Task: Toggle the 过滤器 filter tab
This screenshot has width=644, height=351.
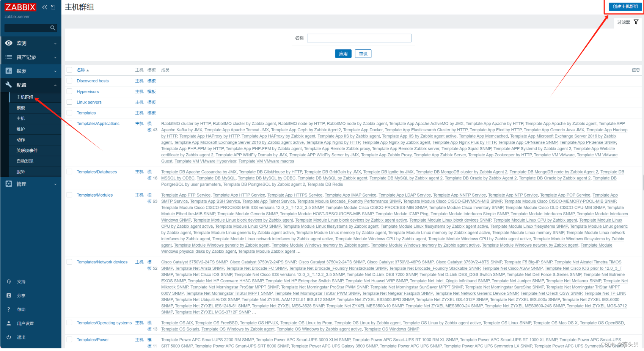Action: (x=628, y=22)
